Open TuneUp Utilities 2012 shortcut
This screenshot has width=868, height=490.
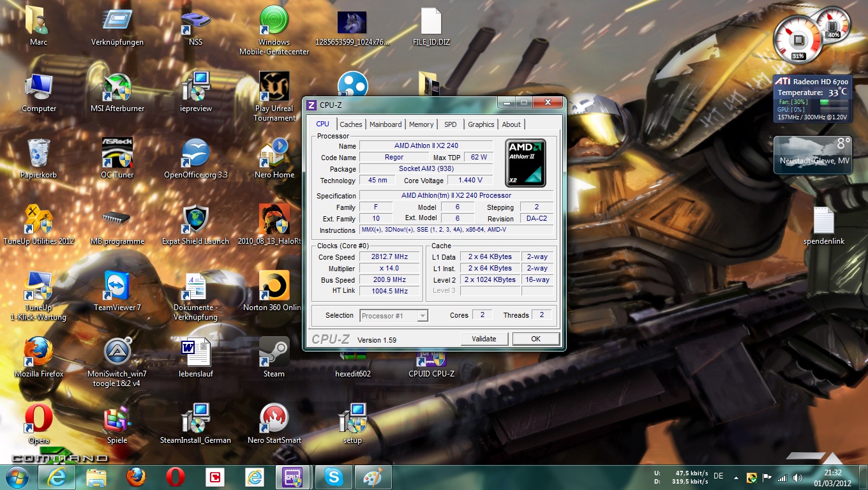tap(39, 221)
